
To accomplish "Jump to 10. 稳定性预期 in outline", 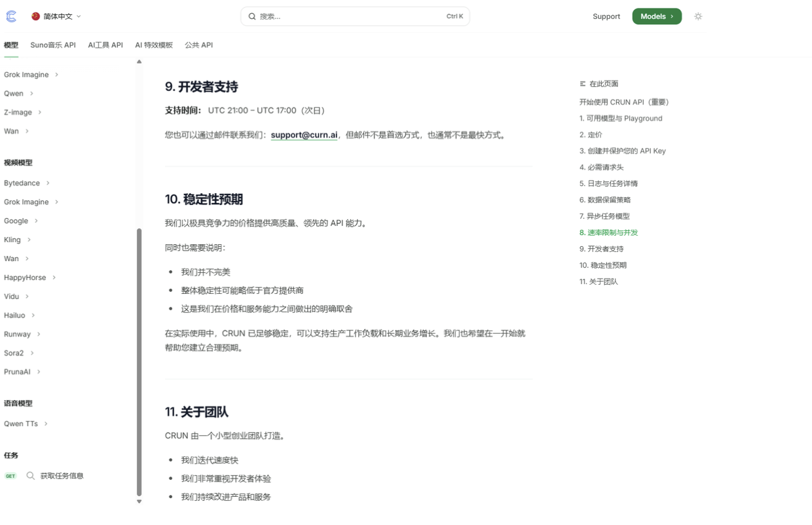I will pyautogui.click(x=603, y=266).
